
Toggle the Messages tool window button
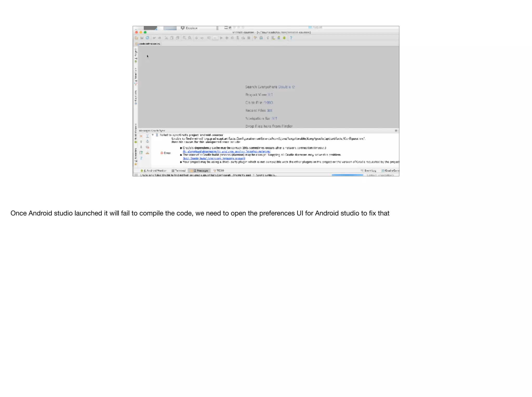[199, 171]
